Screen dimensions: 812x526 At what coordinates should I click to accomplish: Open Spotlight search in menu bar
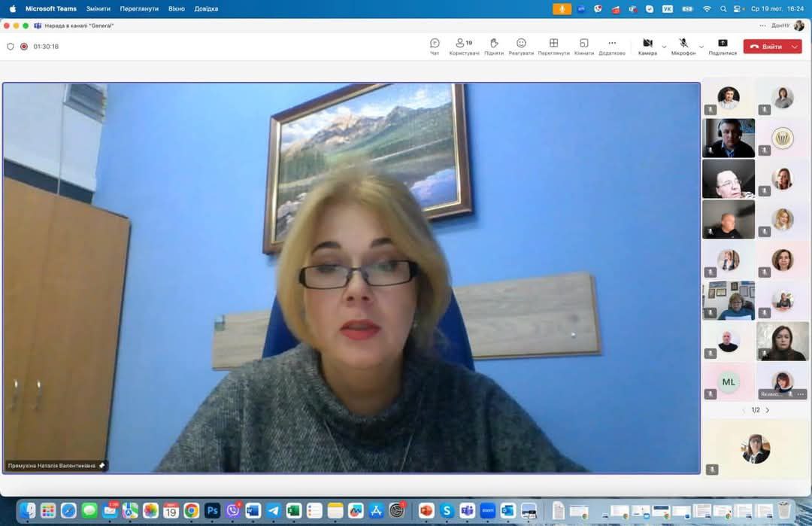pos(723,9)
